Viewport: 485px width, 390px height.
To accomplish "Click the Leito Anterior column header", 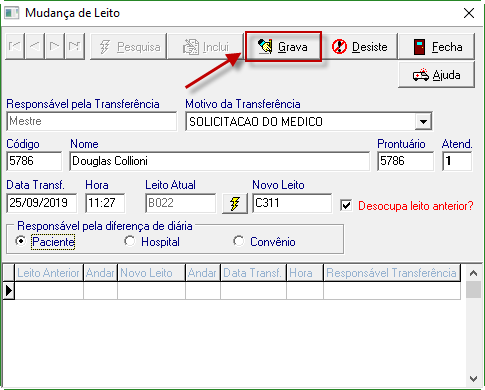I will point(49,273).
